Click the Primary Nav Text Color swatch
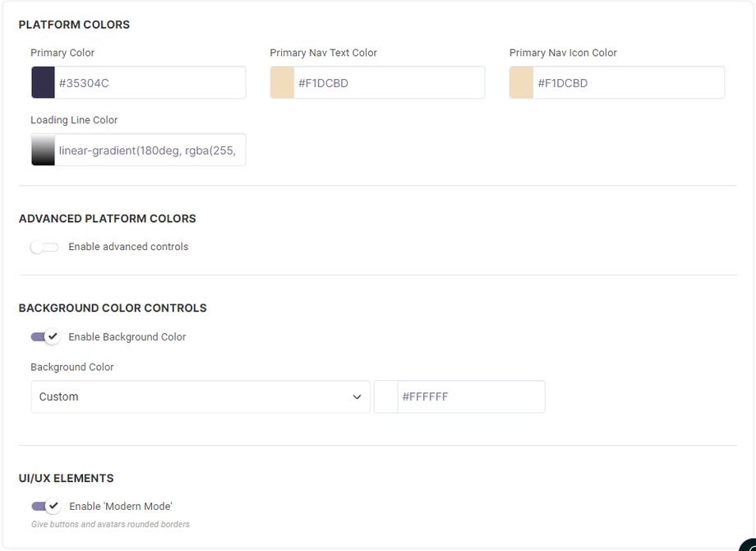The height and width of the screenshot is (551, 756). click(x=283, y=83)
